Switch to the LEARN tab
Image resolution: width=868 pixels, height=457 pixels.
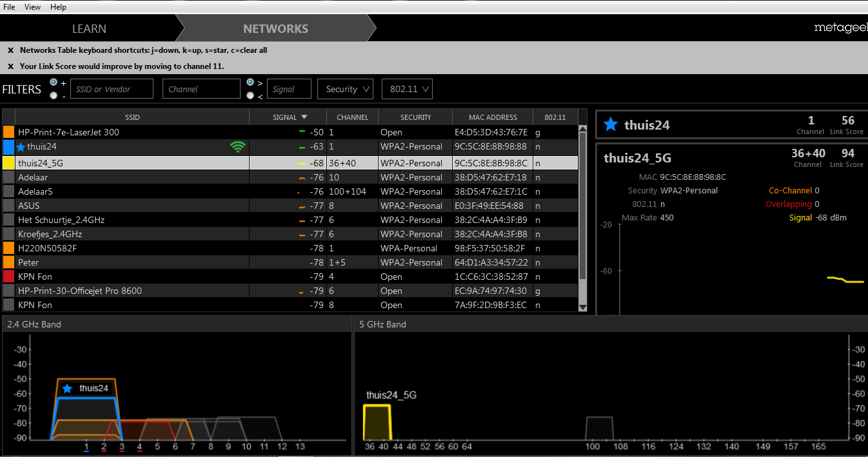[89, 29]
